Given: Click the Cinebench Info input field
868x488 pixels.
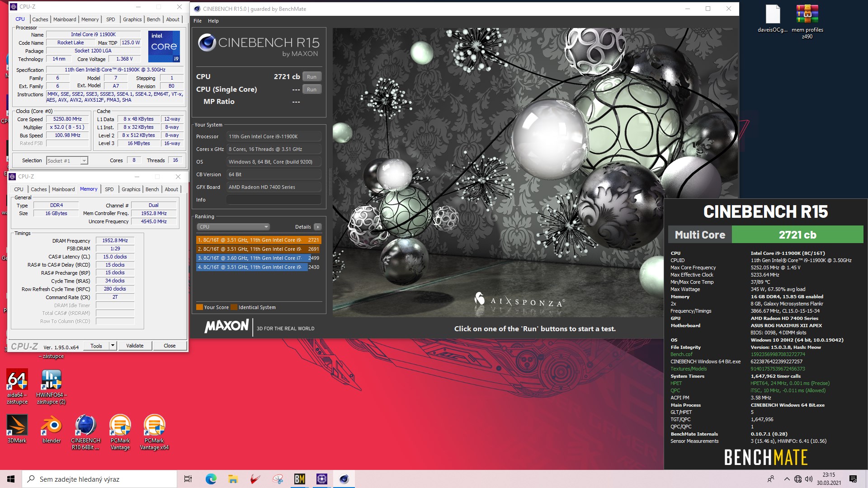Looking at the screenshot, I should tap(274, 200).
